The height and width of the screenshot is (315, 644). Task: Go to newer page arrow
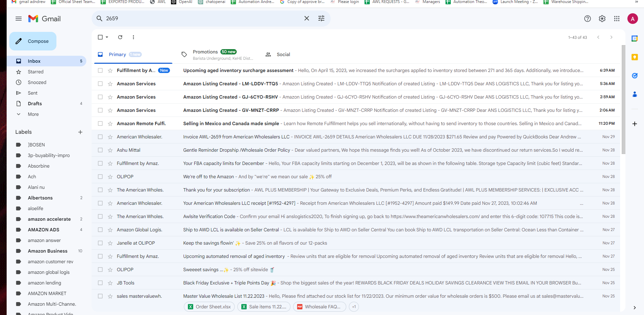pyautogui.click(x=598, y=37)
